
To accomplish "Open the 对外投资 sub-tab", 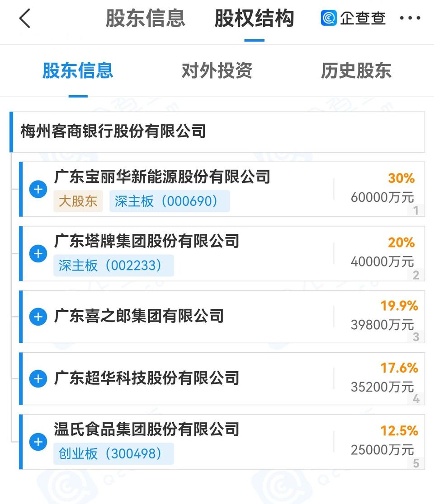I will click(x=217, y=71).
